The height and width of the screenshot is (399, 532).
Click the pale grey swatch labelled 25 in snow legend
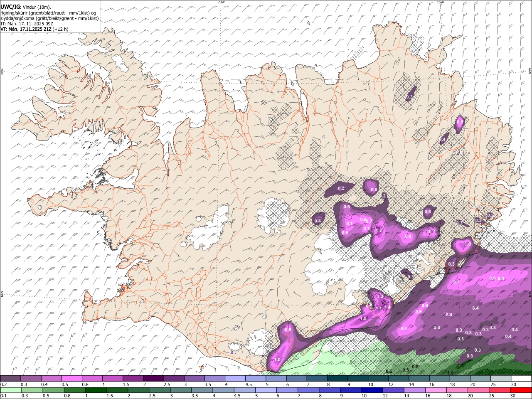500,379
